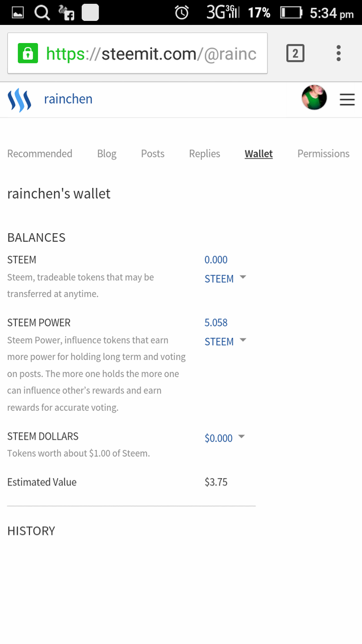Tap the image notification icon
Image resolution: width=362 pixels, height=644 pixels.
pos(18,12)
